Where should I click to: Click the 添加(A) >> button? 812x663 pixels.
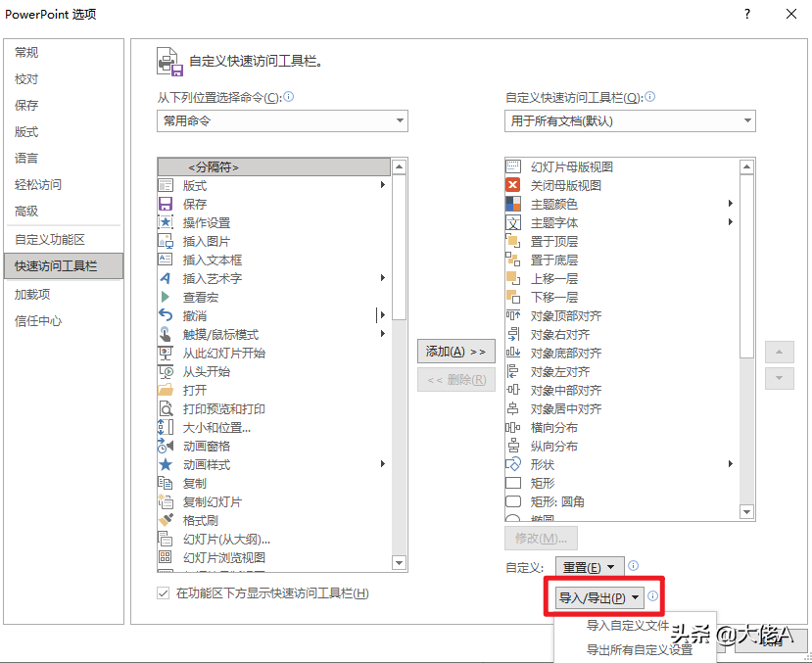pyautogui.click(x=456, y=352)
